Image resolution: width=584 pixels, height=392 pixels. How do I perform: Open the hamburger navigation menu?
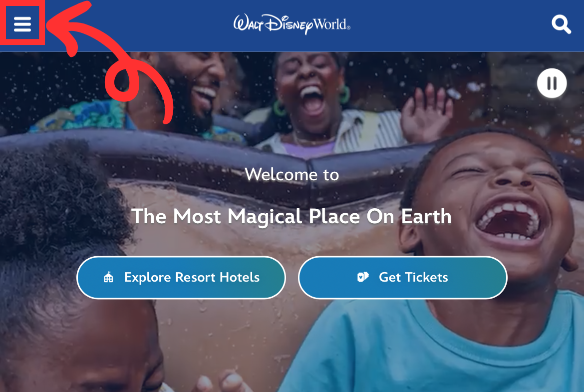click(22, 24)
